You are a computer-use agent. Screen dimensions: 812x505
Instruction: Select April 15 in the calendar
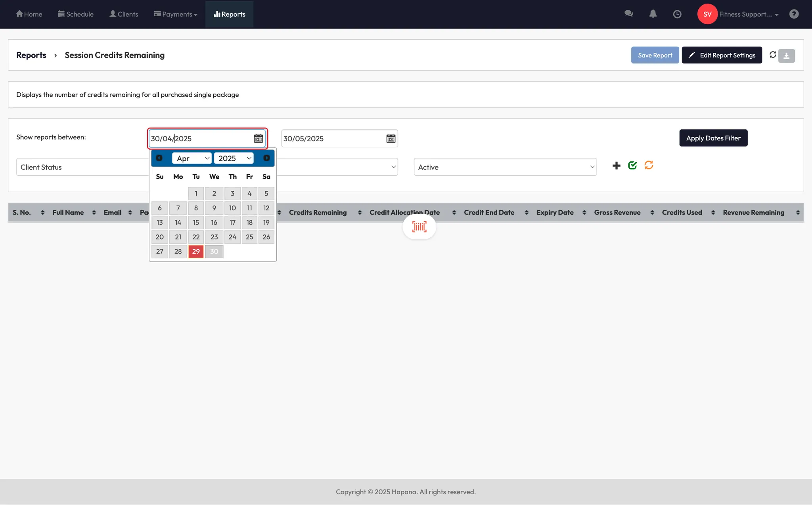196,223
